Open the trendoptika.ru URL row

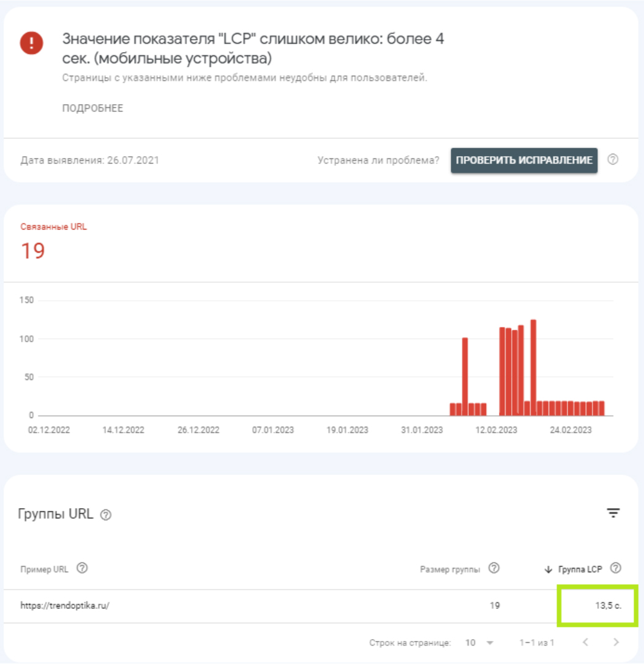(x=64, y=606)
